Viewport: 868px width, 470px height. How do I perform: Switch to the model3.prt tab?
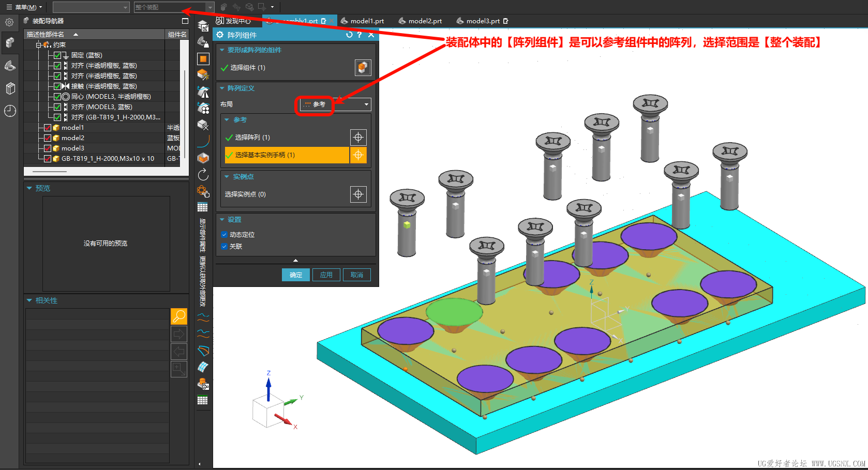coord(482,21)
